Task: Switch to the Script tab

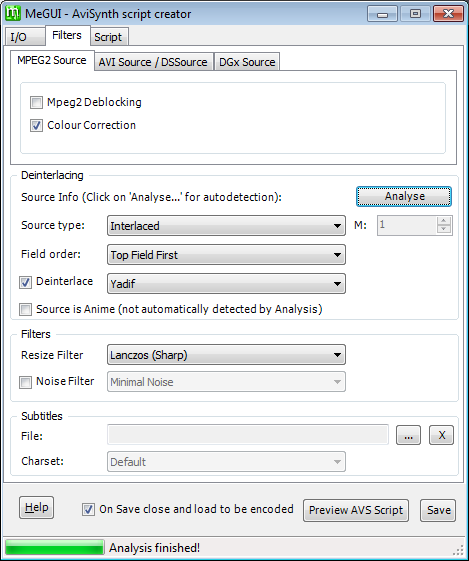Action: (x=108, y=37)
